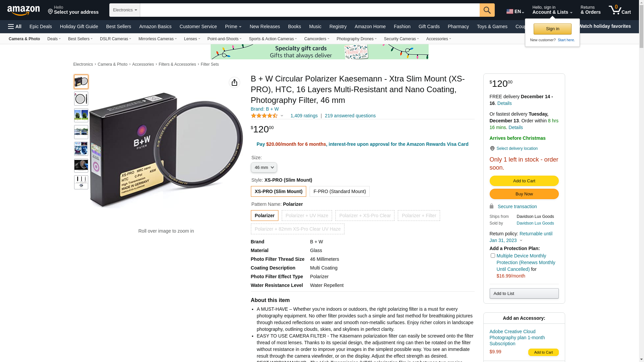644x362 pixels.
Task: Open the DSLR Cameras submenu
Action: click(x=115, y=39)
